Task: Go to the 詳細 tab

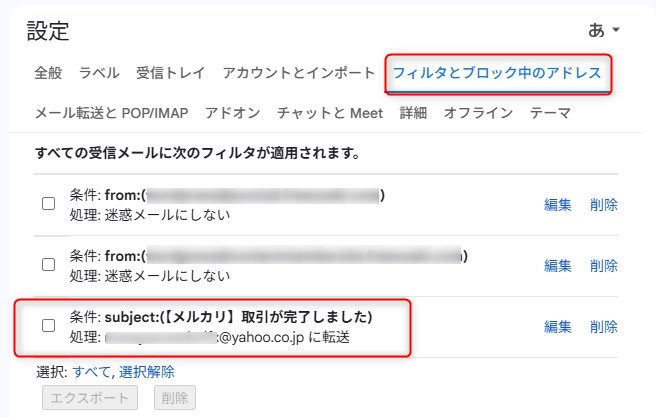Action: pyautogui.click(x=413, y=113)
